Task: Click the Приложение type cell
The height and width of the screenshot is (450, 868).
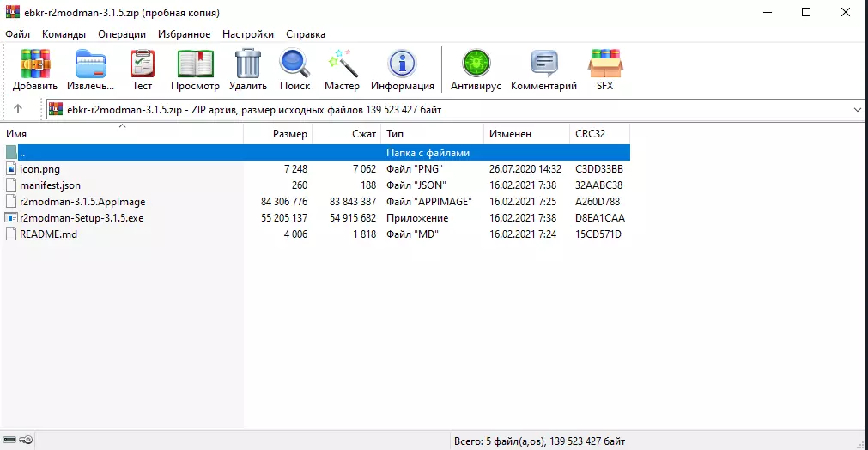Action: tap(417, 218)
